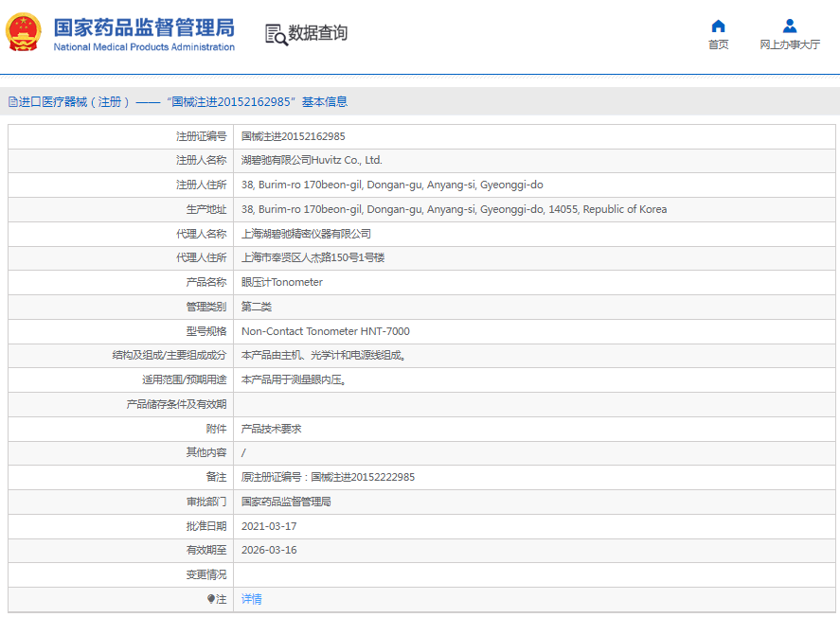
Task: Select 湖碧驰有限公司Huvitz Co., Ltd. text
Action: (312, 160)
